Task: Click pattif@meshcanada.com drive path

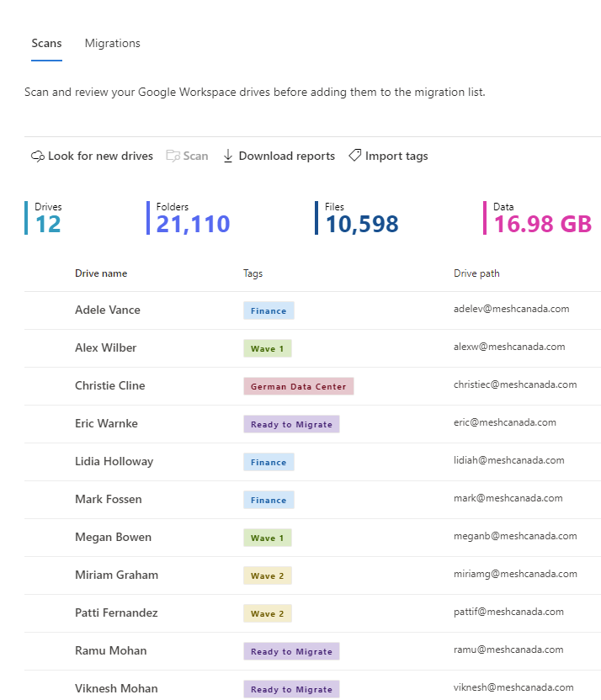Action: coord(508,612)
